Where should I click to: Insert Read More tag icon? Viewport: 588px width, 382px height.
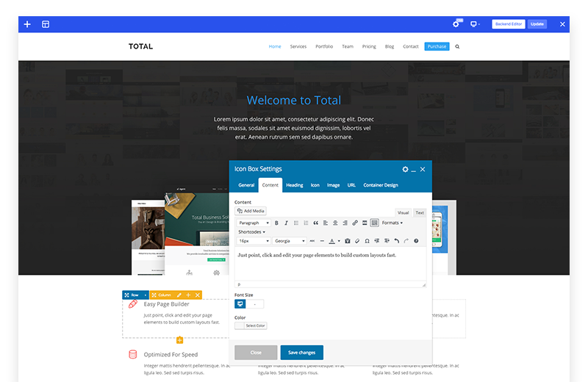pos(365,223)
